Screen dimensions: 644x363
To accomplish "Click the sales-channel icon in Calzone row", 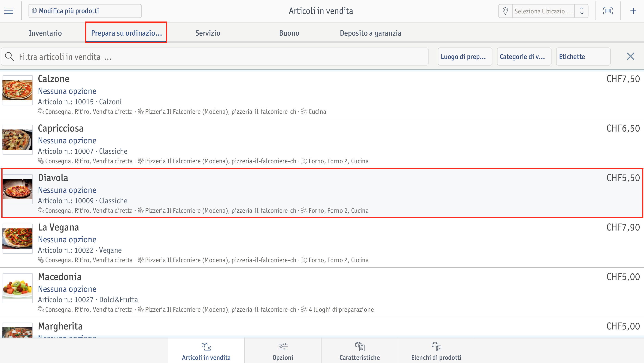I will click(41, 111).
